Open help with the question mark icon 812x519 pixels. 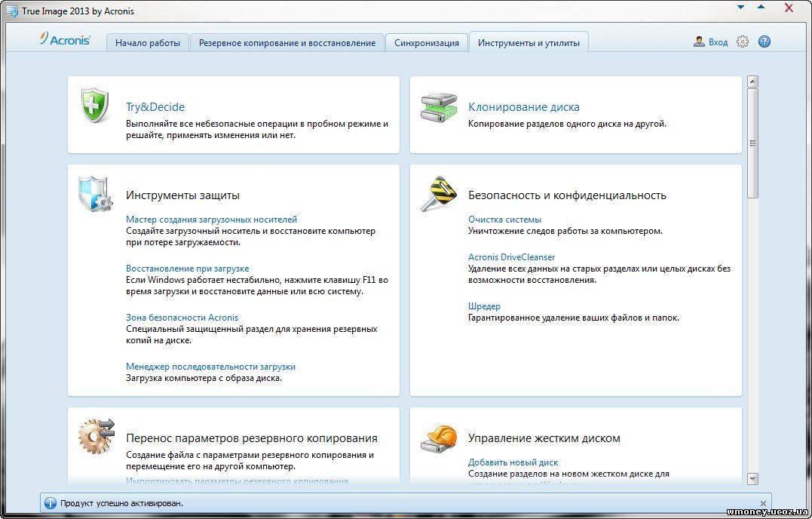point(765,42)
